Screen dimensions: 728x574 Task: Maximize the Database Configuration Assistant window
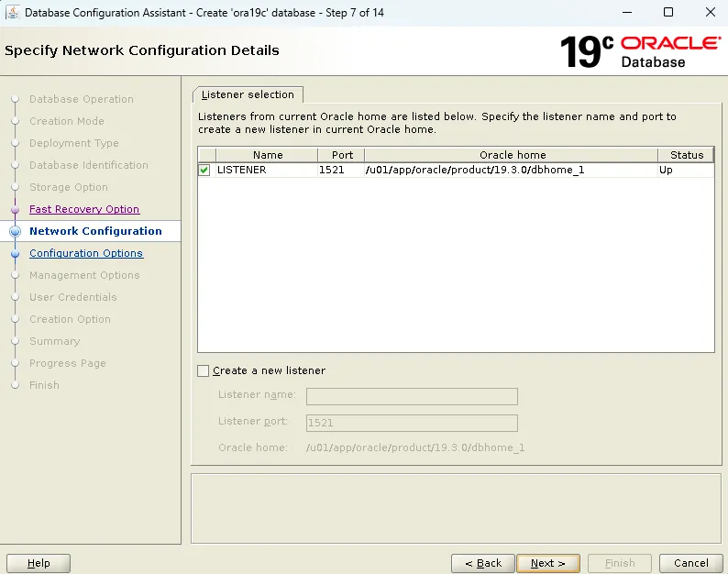668,12
